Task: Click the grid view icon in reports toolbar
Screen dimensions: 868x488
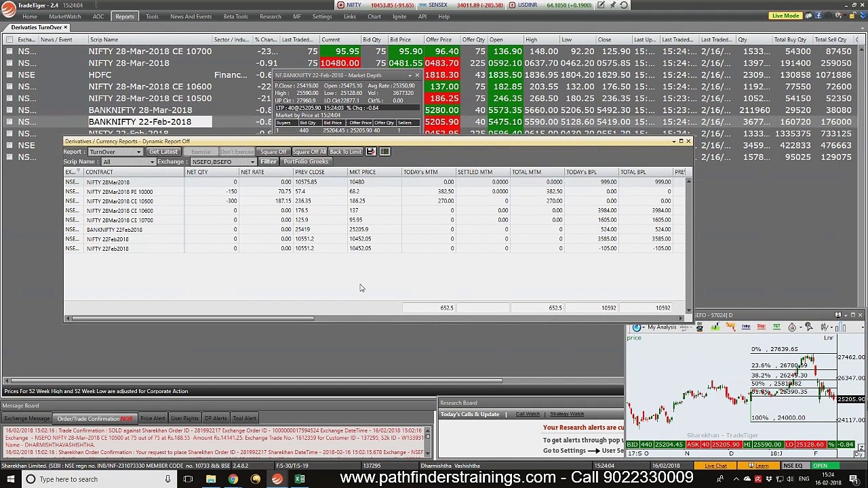Action: tap(384, 152)
